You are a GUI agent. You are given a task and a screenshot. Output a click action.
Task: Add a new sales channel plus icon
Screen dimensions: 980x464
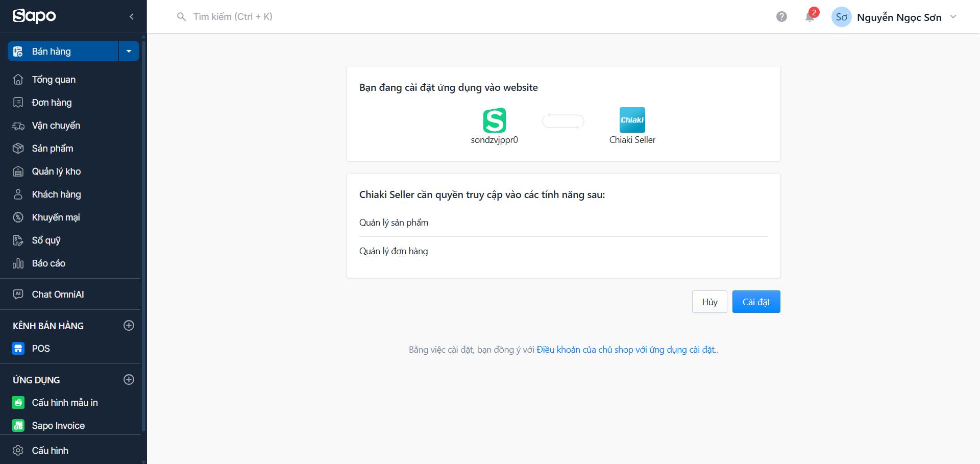(129, 326)
